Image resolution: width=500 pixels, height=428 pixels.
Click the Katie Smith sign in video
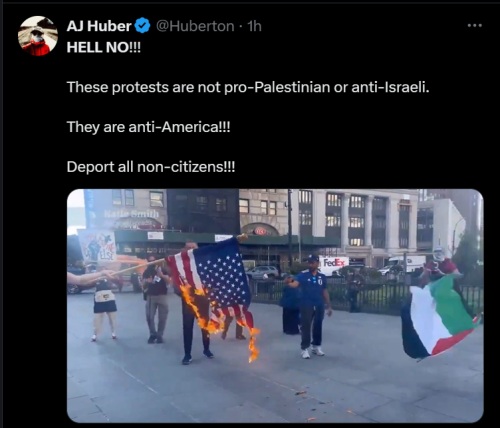click(x=132, y=214)
